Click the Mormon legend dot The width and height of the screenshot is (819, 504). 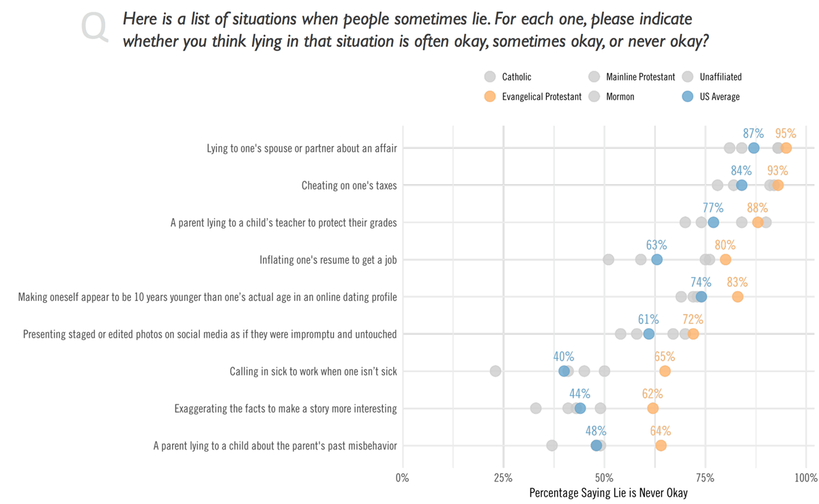(594, 97)
